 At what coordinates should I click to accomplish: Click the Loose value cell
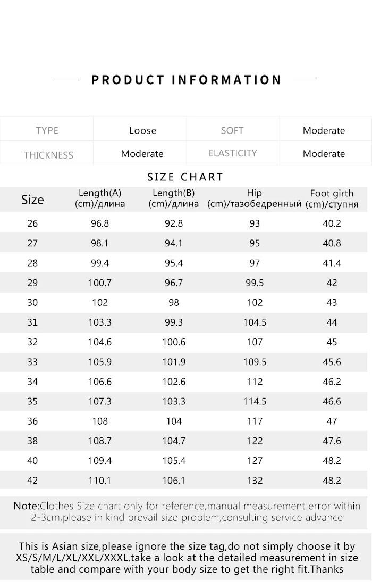coord(142,130)
